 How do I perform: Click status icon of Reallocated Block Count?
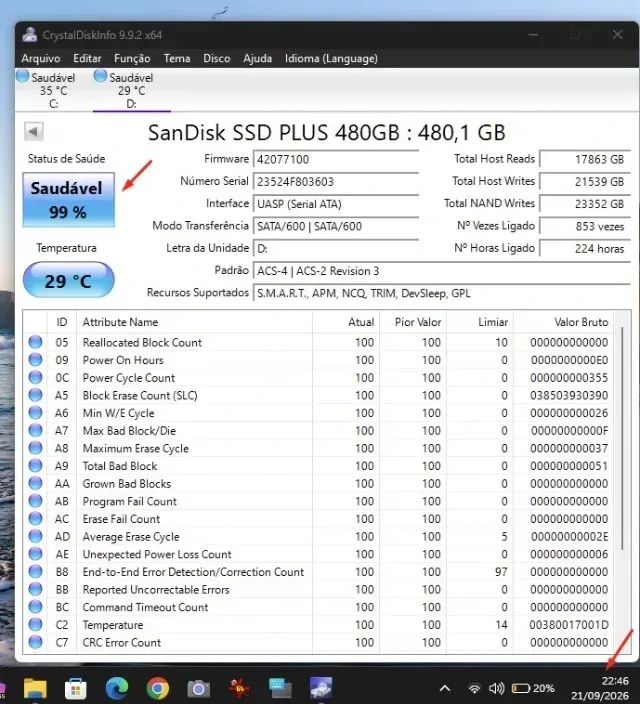click(x=35, y=342)
